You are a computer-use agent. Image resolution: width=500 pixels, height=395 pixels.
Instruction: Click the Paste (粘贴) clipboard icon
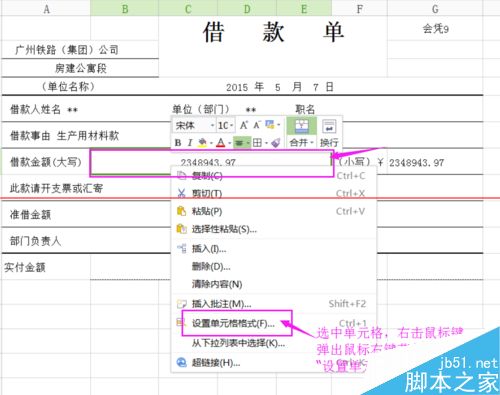(x=181, y=211)
